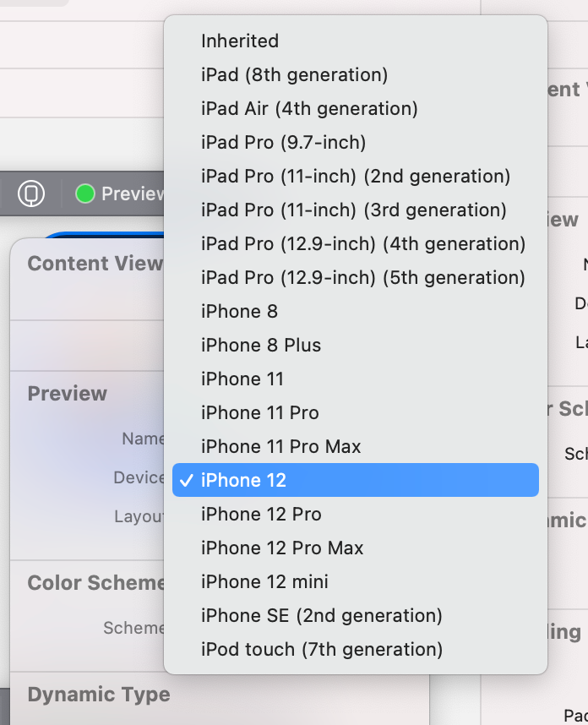The height and width of the screenshot is (725, 588).
Task: Select Inherited from the device list
Action: pos(240,41)
